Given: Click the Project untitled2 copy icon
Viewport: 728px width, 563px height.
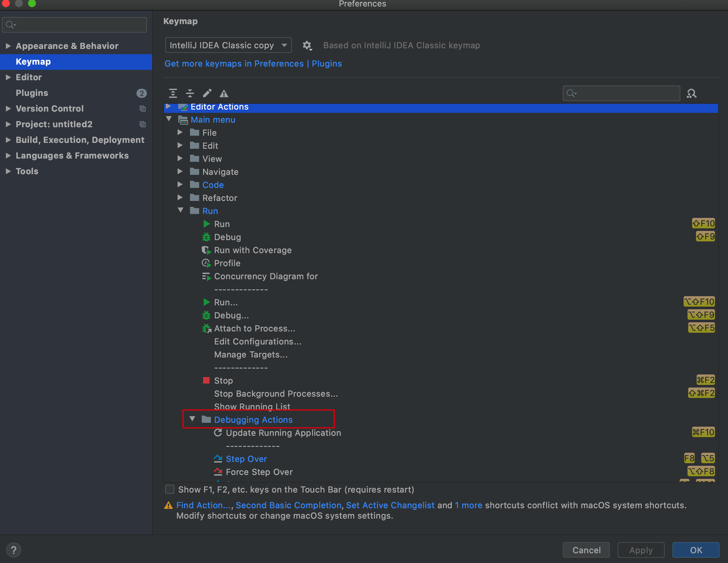Looking at the screenshot, I should pos(142,124).
